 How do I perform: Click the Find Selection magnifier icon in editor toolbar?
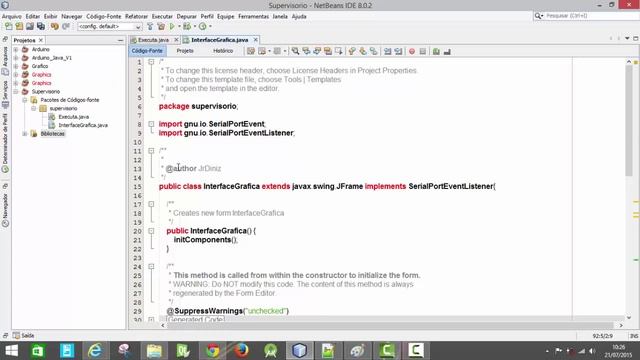[295, 51]
